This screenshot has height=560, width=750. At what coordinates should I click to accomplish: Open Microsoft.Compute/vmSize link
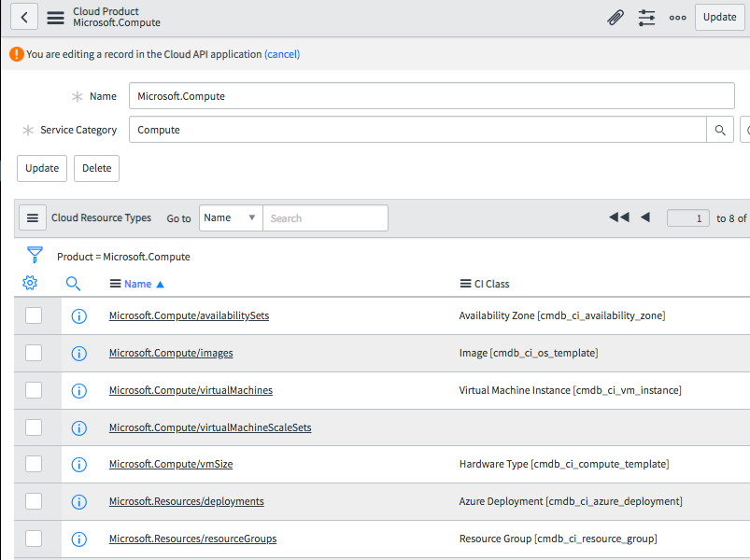(171, 464)
